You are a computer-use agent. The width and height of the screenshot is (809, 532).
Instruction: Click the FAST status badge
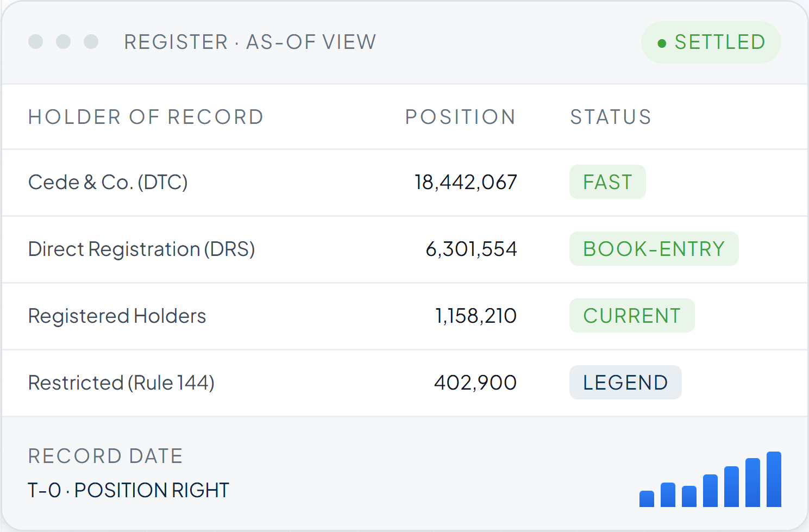[607, 182]
